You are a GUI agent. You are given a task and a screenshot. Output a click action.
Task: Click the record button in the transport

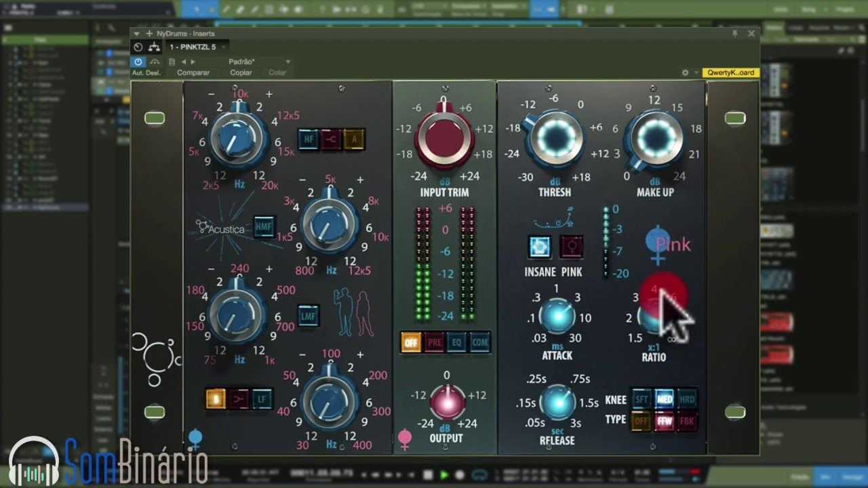460,475
